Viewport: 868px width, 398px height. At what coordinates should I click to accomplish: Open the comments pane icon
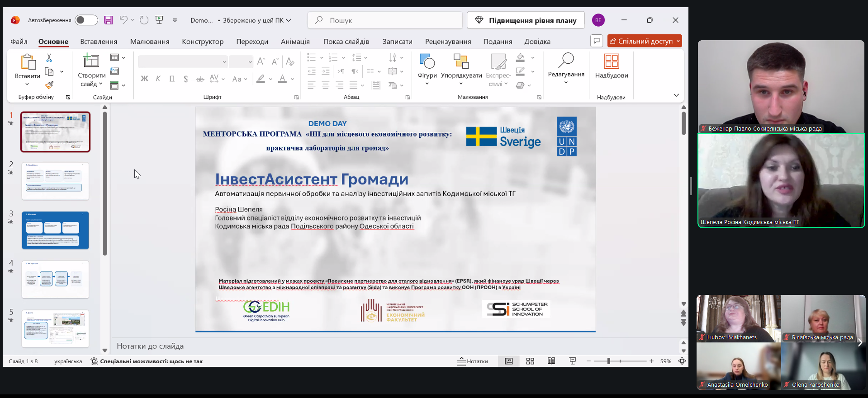point(597,41)
